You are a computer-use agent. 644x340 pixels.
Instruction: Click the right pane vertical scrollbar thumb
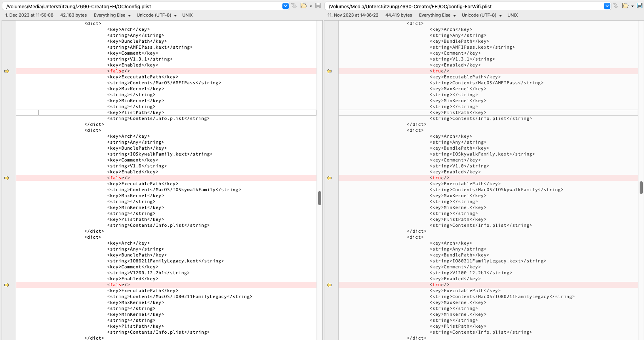641,188
